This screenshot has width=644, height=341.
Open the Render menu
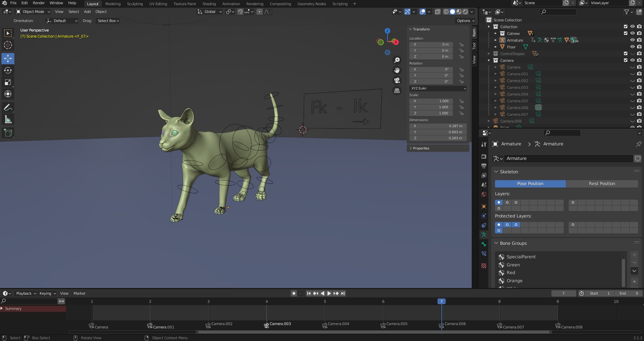[39, 3]
